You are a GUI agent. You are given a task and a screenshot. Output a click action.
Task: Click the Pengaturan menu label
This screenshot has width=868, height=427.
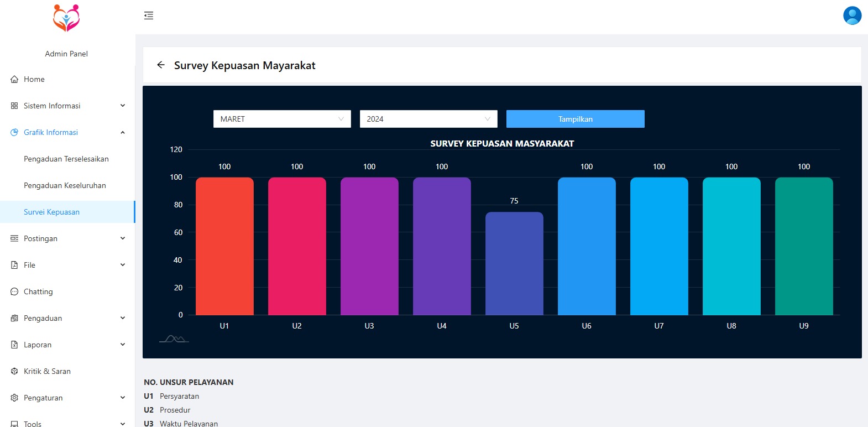(x=43, y=398)
